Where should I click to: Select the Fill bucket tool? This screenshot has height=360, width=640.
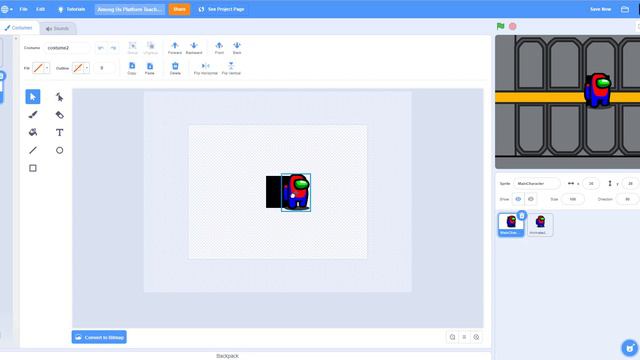[x=33, y=132]
